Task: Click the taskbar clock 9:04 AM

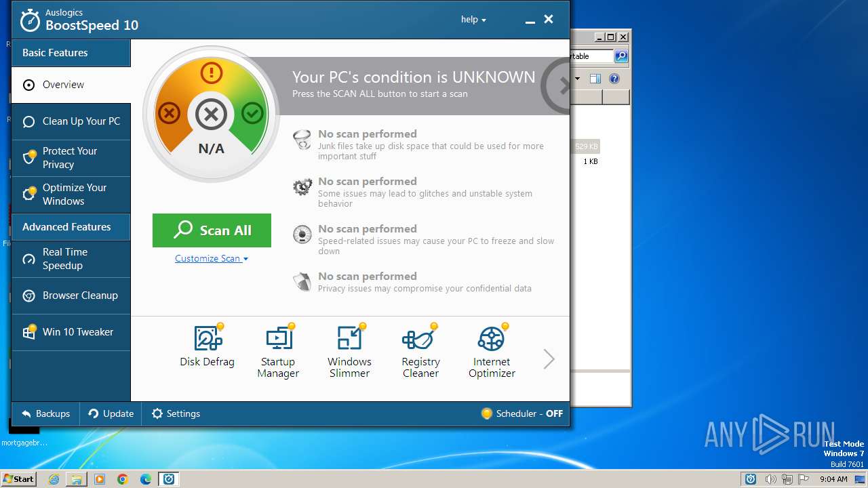Action: coord(833,479)
